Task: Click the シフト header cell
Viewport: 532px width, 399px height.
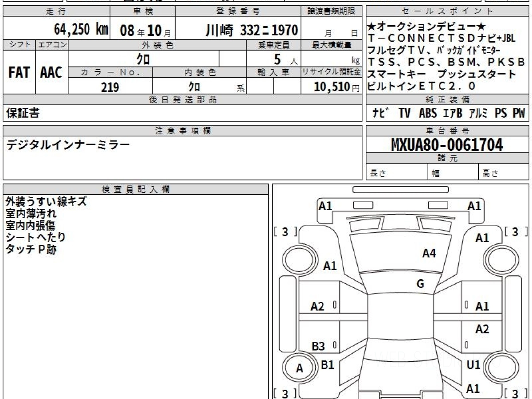Action: (19, 45)
